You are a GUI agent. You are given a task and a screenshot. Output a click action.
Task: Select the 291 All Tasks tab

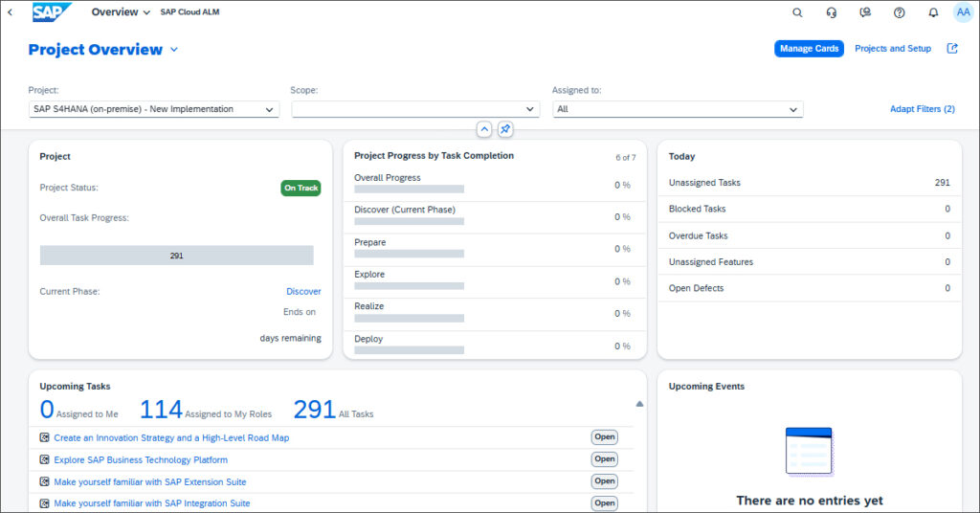pyautogui.click(x=333, y=410)
